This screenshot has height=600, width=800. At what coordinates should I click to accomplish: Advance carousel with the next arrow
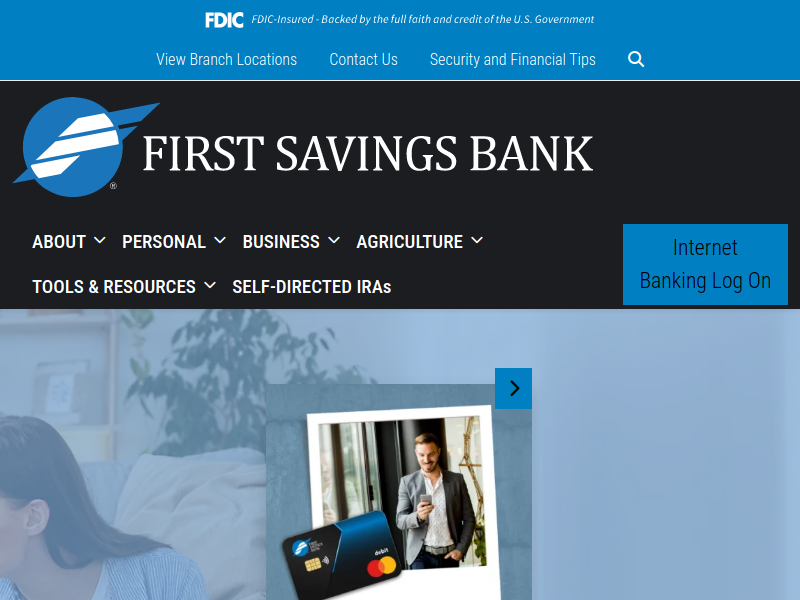(x=513, y=388)
